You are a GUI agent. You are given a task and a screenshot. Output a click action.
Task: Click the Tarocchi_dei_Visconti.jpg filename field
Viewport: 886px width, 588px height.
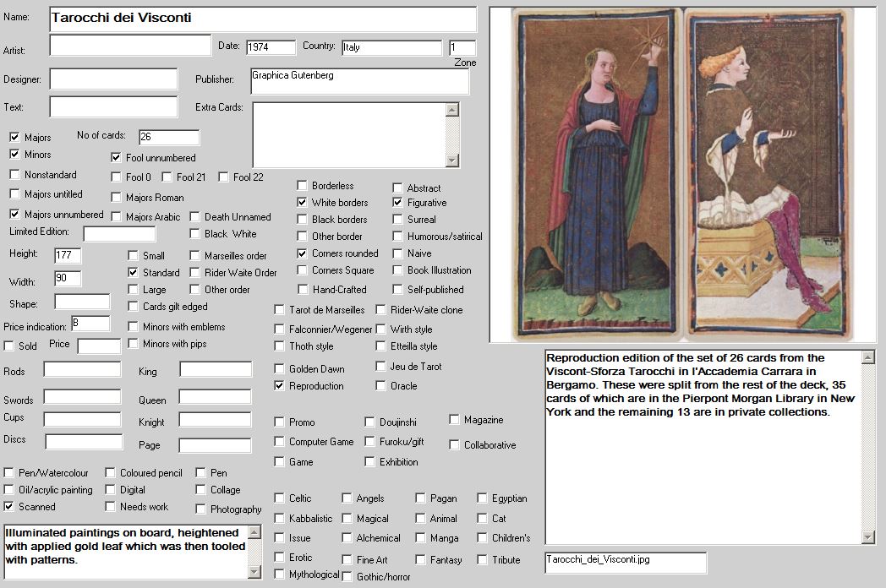click(x=625, y=562)
